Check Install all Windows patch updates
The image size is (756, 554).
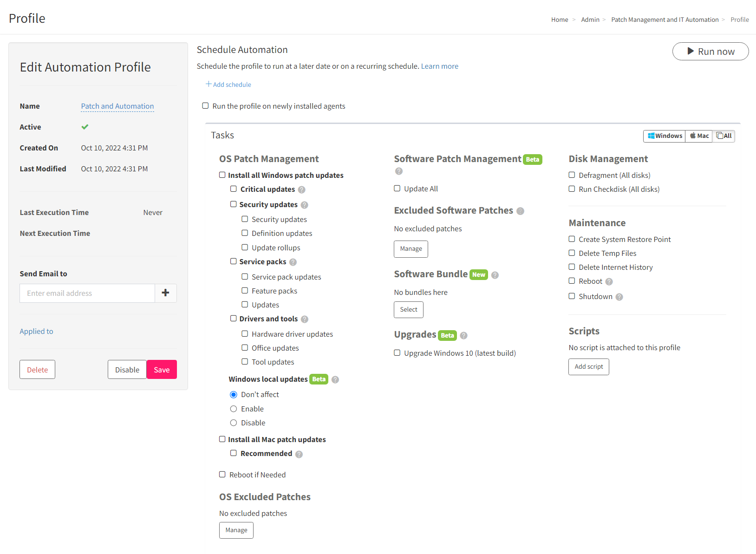[x=222, y=175]
